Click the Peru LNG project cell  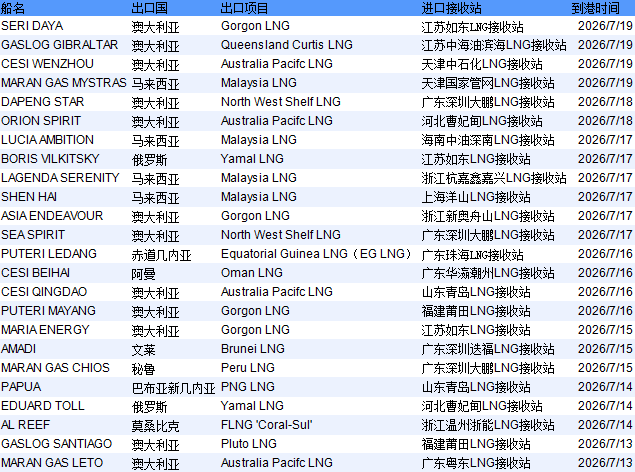click(x=248, y=368)
